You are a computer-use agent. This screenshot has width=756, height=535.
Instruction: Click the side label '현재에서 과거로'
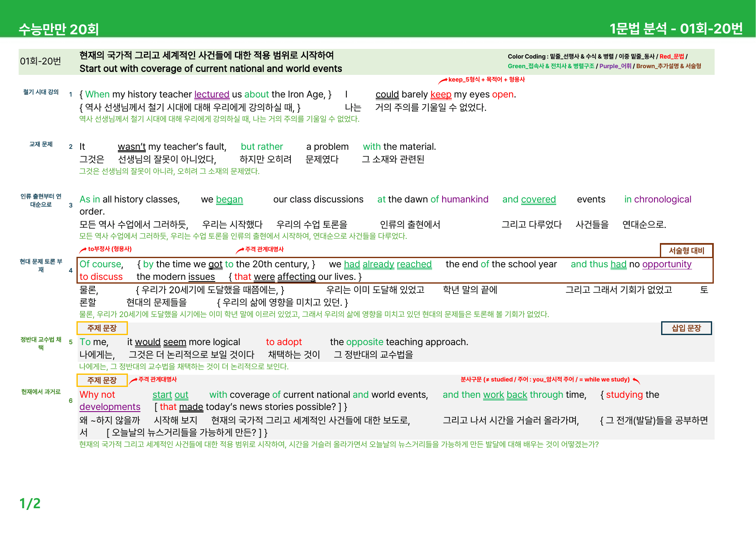pos(41,392)
